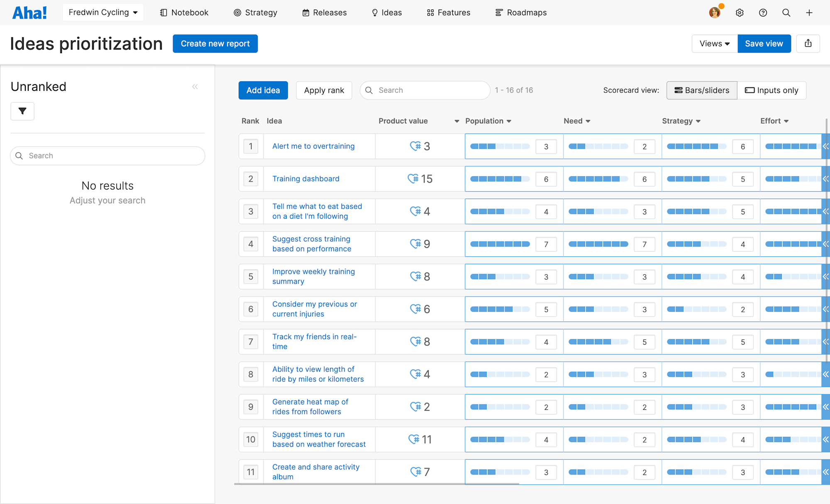Click Population slider for Training dashboard

[500, 179]
